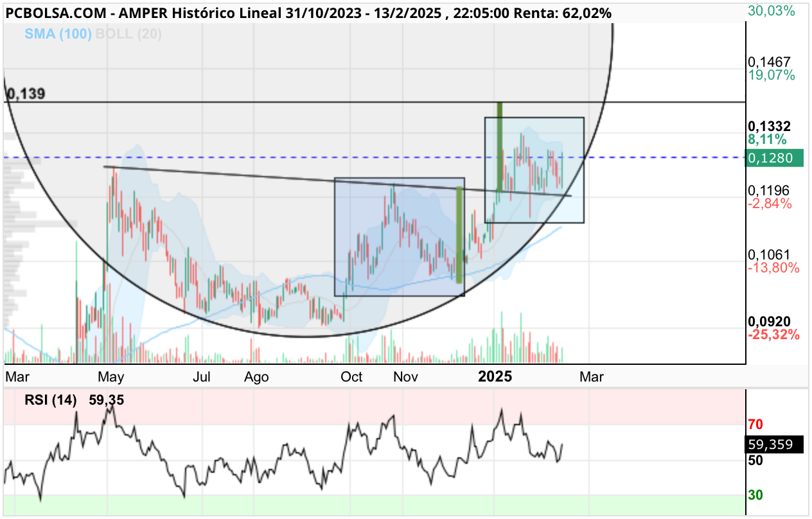Click the May label on time axis
Screen dimensions: 812x519
click(x=110, y=376)
